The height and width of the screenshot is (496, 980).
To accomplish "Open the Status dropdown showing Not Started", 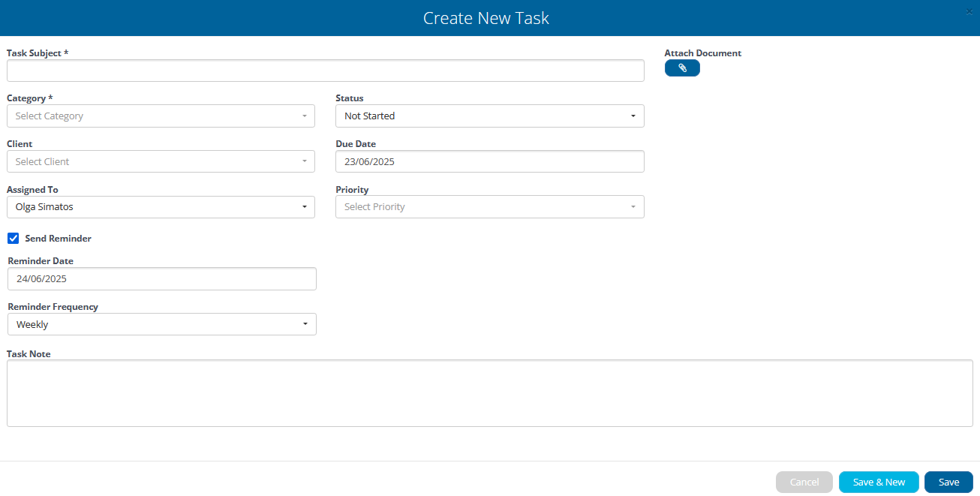I will pos(490,116).
